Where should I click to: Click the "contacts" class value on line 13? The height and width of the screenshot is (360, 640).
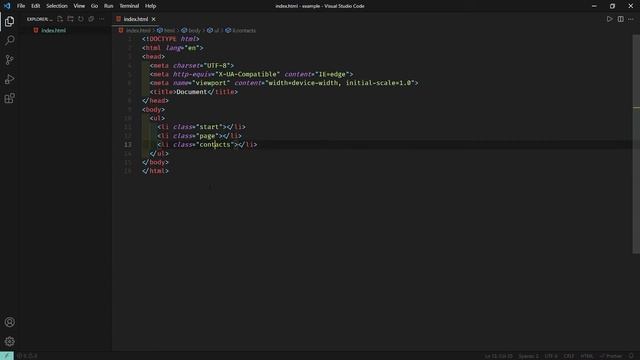215,144
